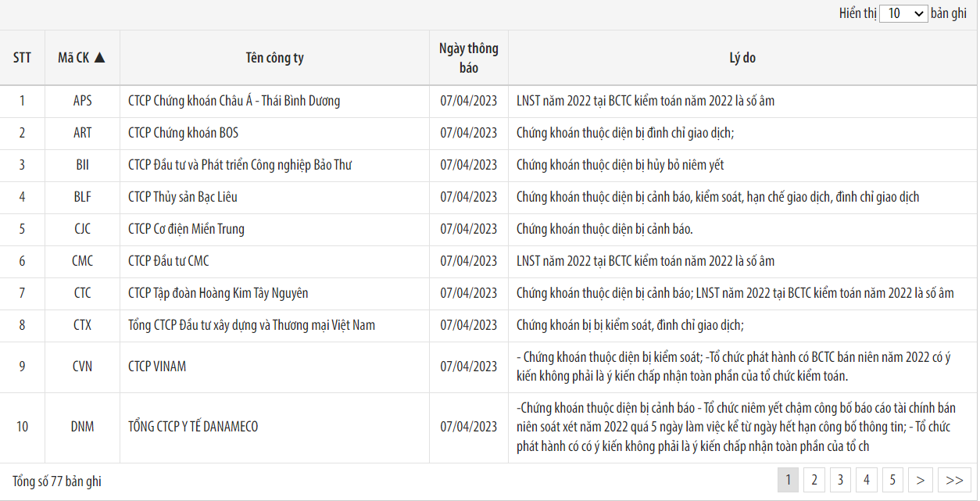Go to page 5 of results
The width and height of the screenshot is (980, 501).
(892, 480)
